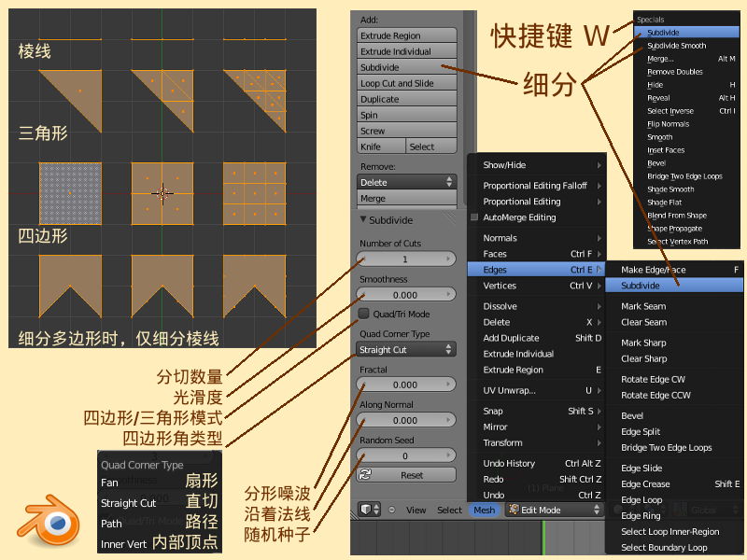Choose Mark Sharp in Edges submenu
This screenshot has width=747, height=560.
pos(674,343)
